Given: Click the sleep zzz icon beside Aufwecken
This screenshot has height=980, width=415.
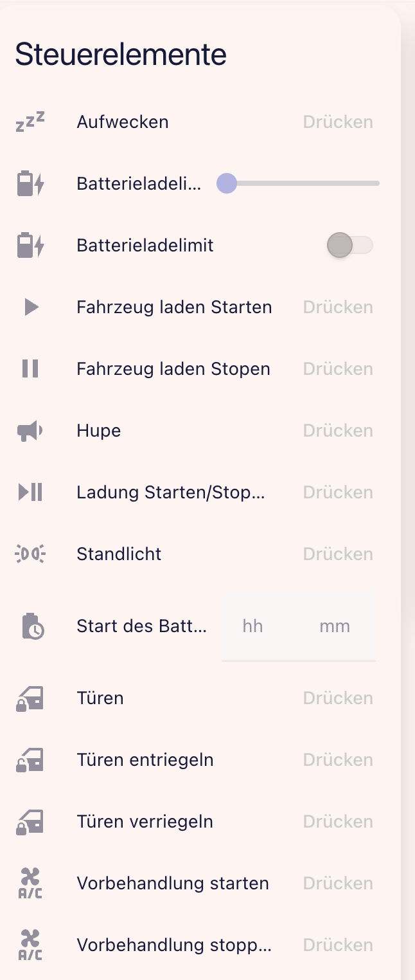Looking at the screenshot, I should pos(30,122).
